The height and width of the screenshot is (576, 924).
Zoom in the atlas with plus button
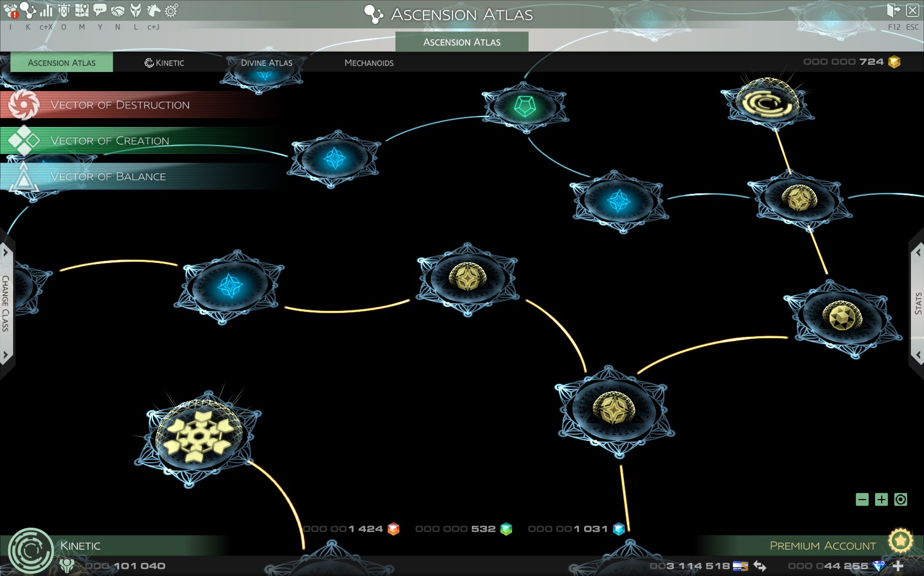click(x=881, y=500)
